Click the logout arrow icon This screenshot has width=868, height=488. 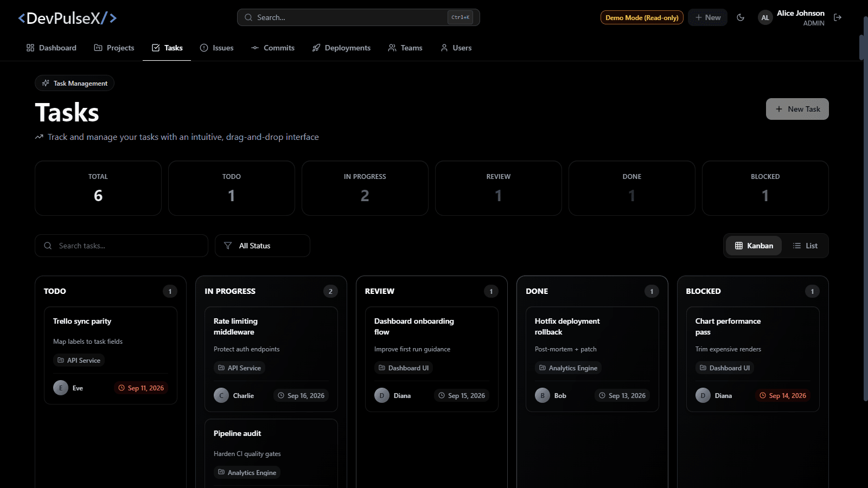pyautogui.click(x=838, y=17)
